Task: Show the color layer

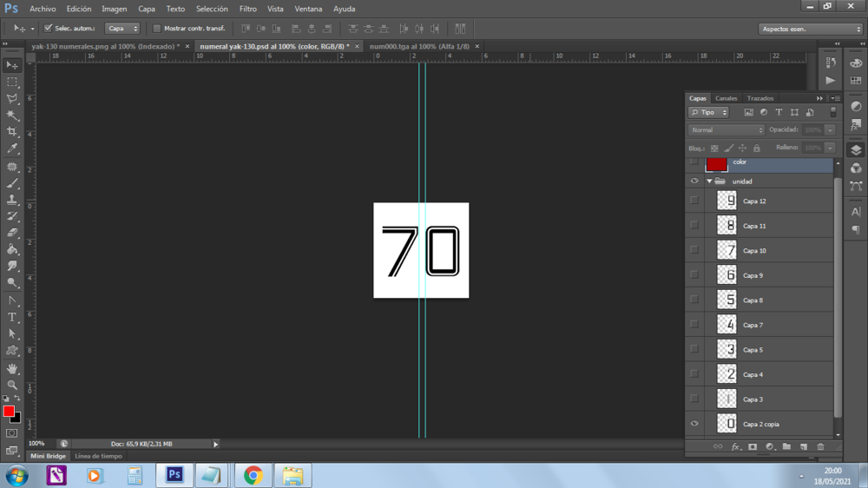Action: (x=694, y=162)
